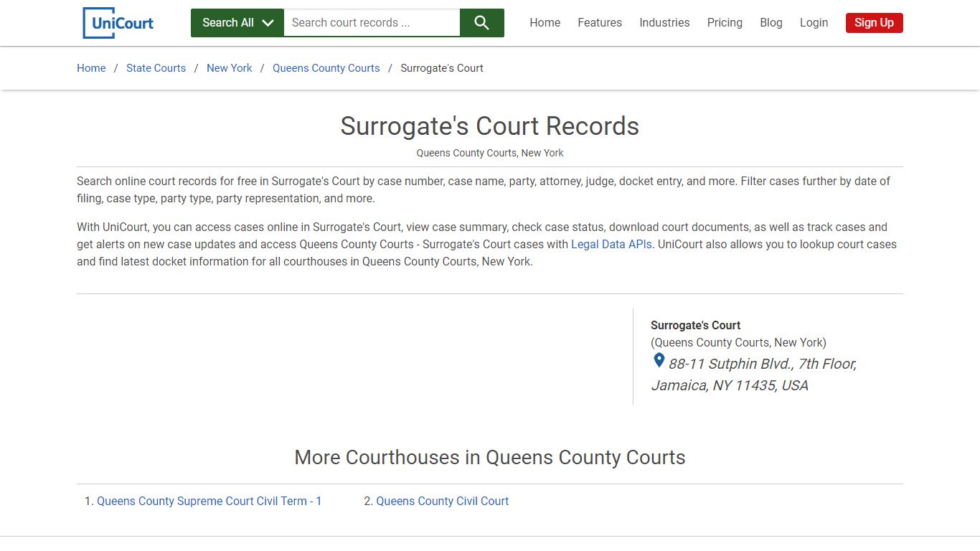Open the Legal Data APIs link
The width and height of the screenshot is (980, 551).
[x=611, y=245]
